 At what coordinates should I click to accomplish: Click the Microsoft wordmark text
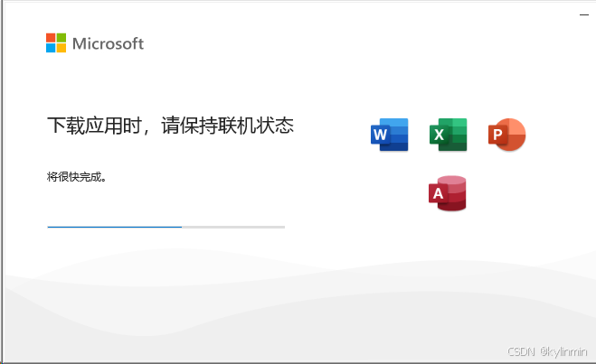(x=108, y=43)
